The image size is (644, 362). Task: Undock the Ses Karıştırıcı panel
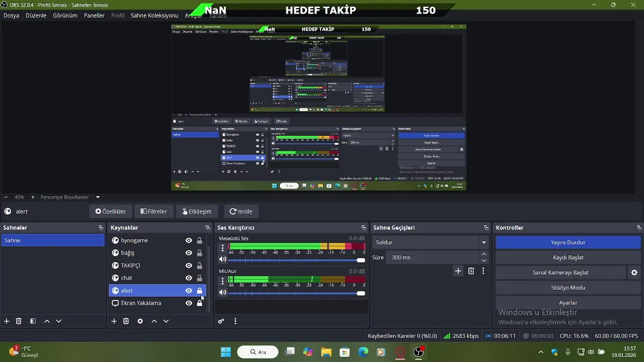(363, 228)
